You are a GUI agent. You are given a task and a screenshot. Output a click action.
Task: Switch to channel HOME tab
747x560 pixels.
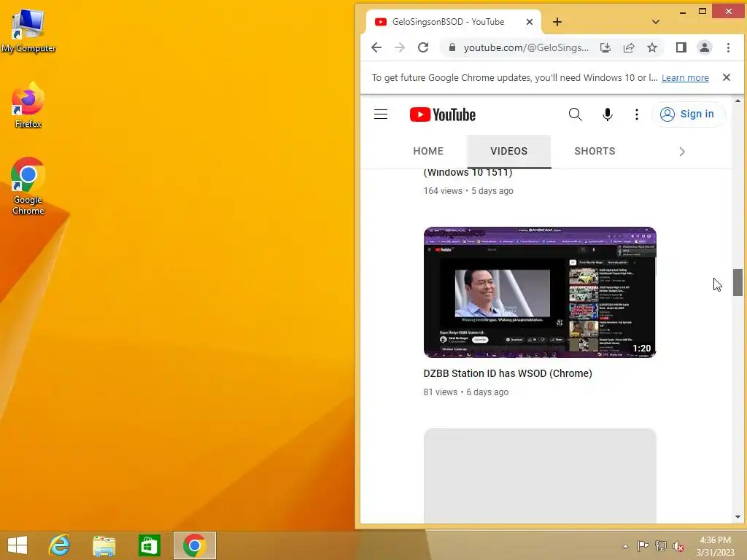427,152
